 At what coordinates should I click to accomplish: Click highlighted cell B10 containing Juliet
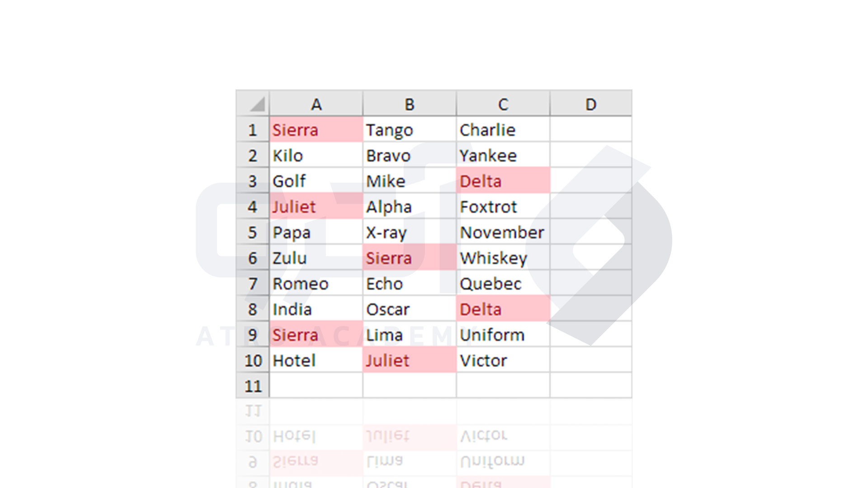[x=410, y=361]
